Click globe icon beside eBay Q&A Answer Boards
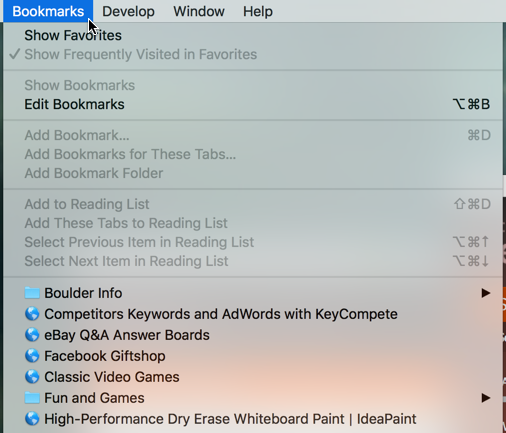 click(x=32, y=335)
